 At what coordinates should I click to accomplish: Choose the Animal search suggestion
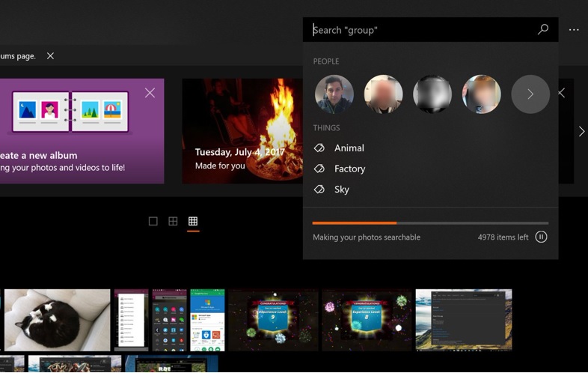click(x=349, y=148)
